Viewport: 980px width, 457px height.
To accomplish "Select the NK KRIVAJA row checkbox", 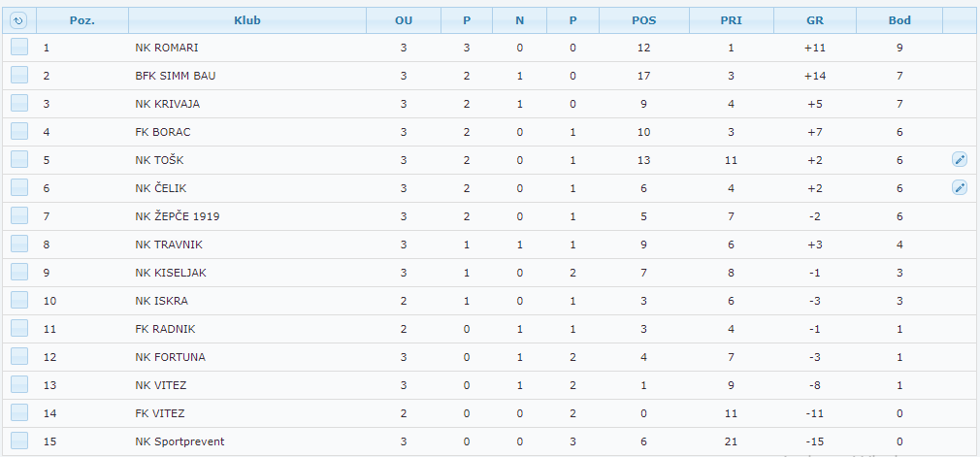I will pos(19,104).
